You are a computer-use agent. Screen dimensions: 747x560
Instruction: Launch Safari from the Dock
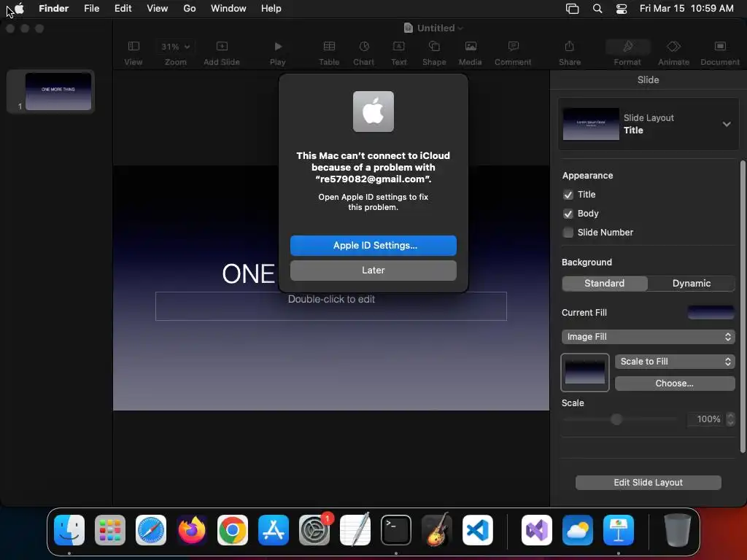[151, 530]
